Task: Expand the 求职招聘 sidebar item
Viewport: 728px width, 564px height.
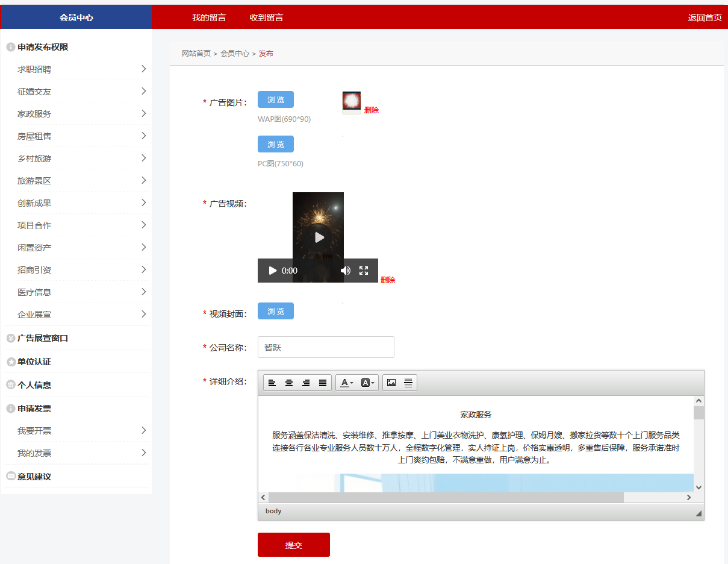Action: [143, 69]
